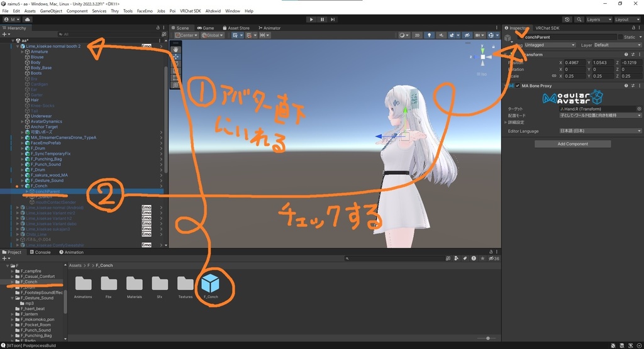
Task: Toggle grid visibility icon in Scene toolbar
Action: point(236,35)
